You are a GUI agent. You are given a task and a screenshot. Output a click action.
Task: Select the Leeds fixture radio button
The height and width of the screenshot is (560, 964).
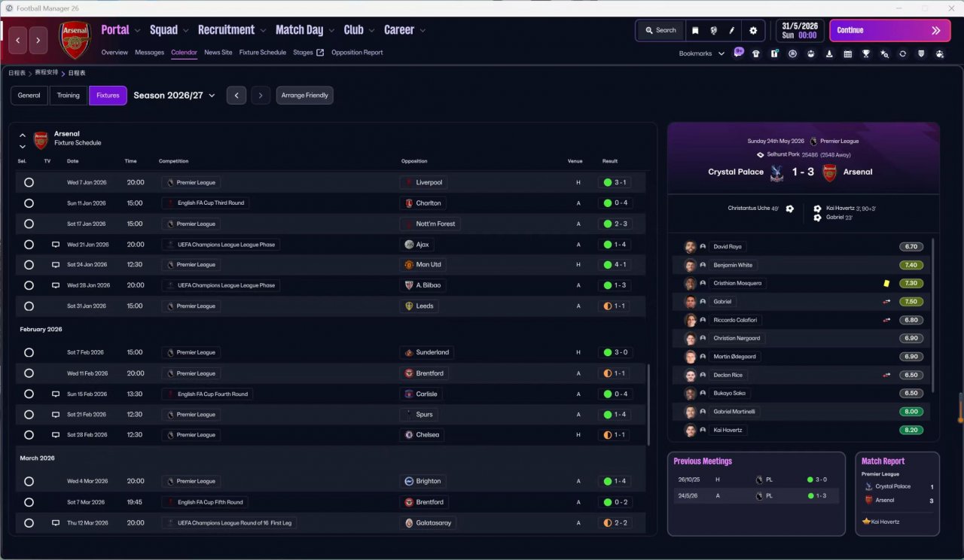(x=29, y=306)
